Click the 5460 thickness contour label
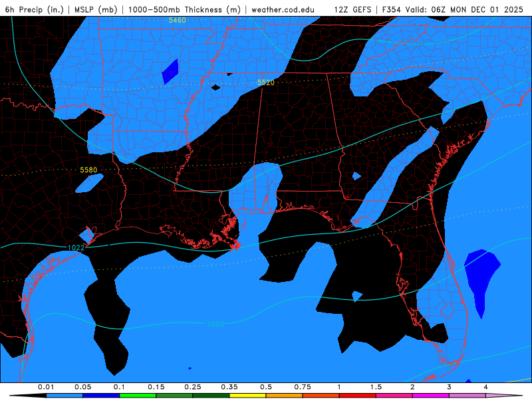The image size is (532, 399). point(178,20)
